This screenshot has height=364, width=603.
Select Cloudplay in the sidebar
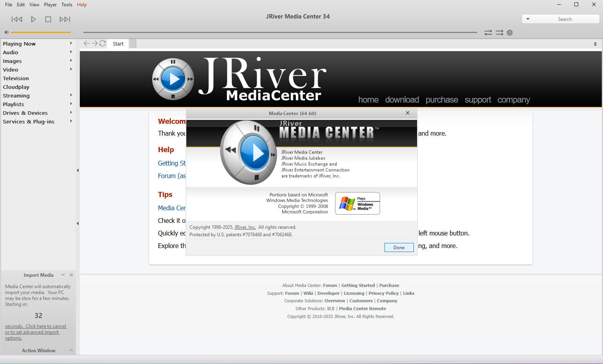pyautogui.click(x=16, y=87)
